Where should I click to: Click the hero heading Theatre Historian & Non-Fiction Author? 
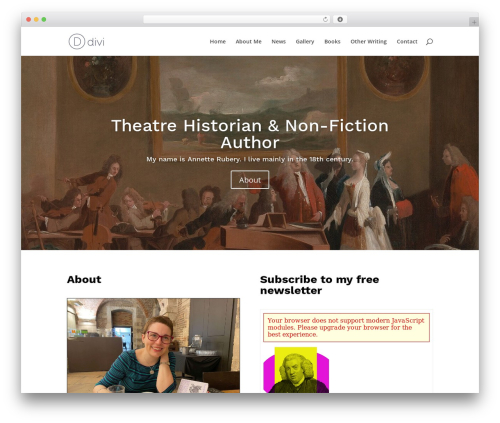click(250, 134)
